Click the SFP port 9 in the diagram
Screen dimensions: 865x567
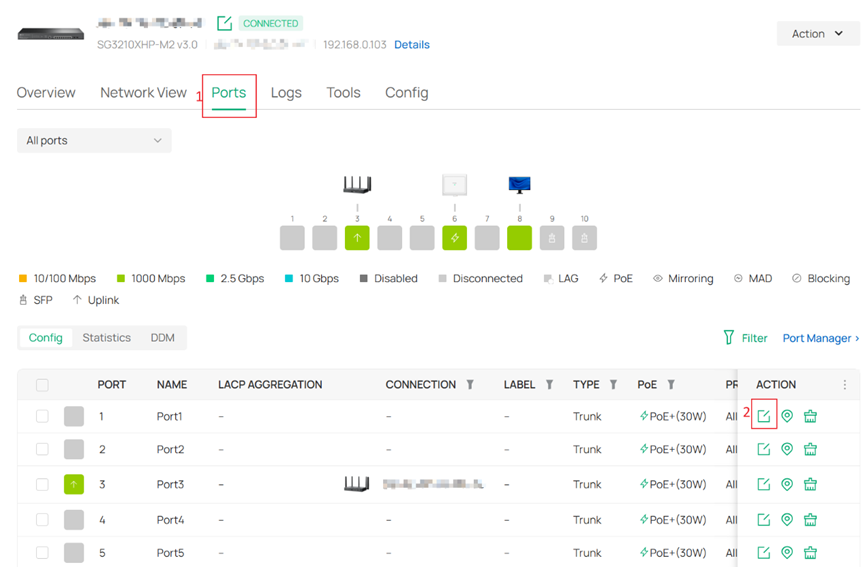(x=552, y=238)
